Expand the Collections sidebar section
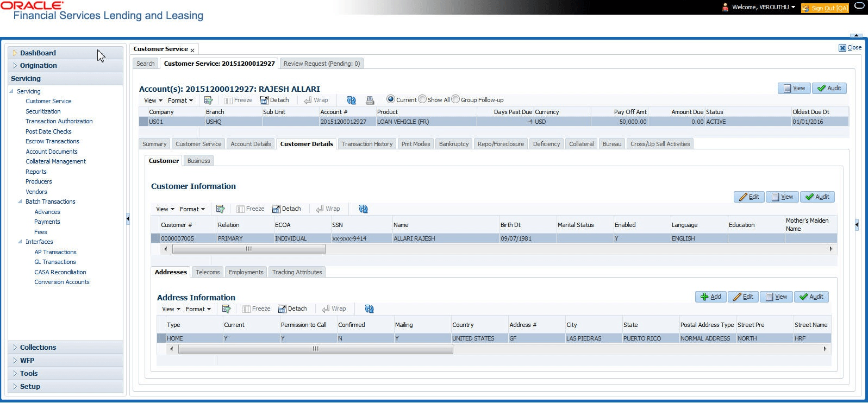Screen dimensions: 868x403 click(x=38, y=348)
